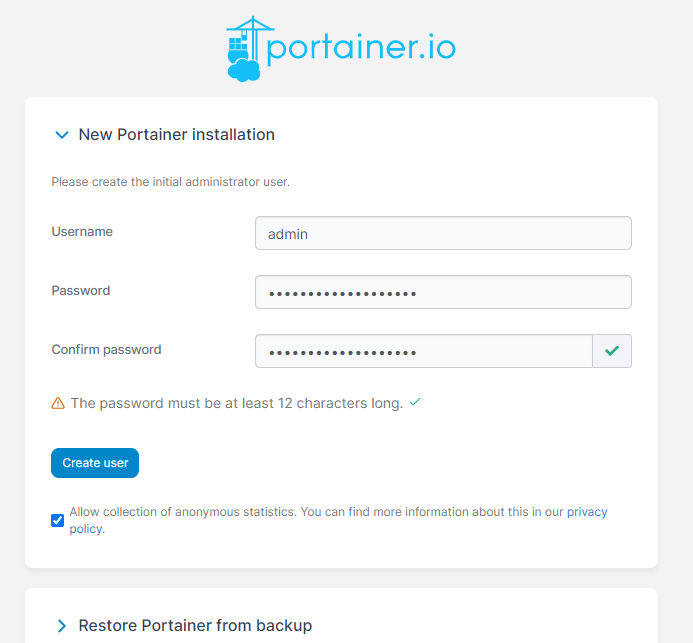This screenshot has width=693, height=643.
Task: Click the small green password-length check icon
Action: click(415, 402)
